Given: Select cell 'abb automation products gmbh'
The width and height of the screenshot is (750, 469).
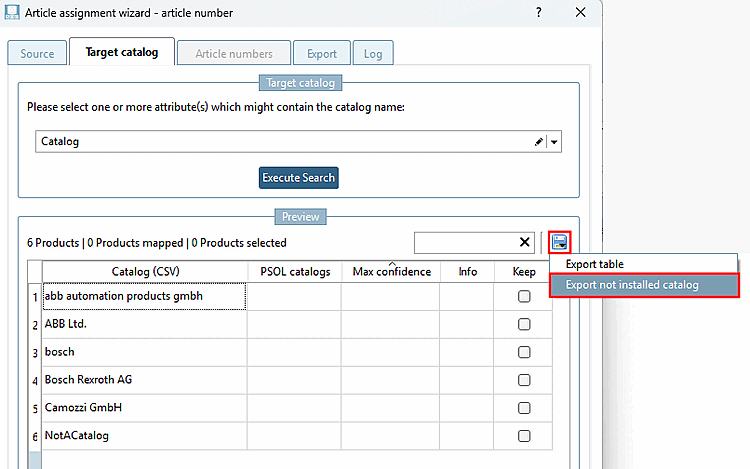Looking at the screenshot, I should [144, 296].
